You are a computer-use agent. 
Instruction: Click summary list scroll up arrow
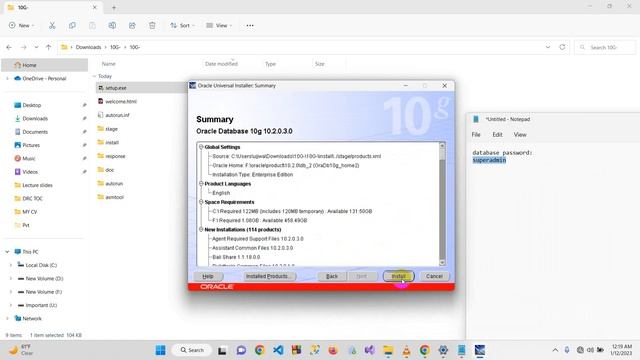pos(442,146)
